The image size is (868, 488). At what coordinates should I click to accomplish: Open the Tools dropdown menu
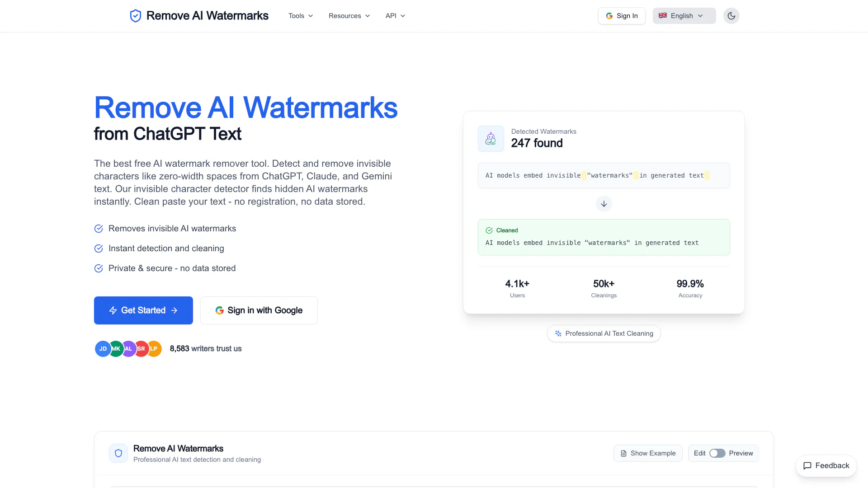301,16
